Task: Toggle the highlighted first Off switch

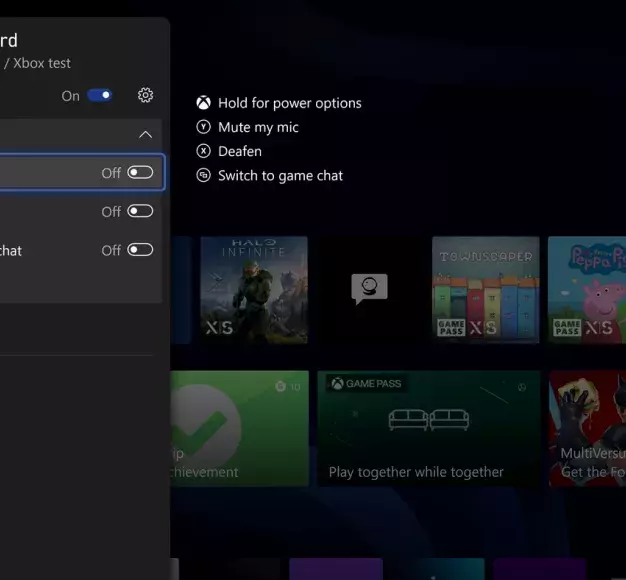Action: pyautogui.click(x=140, y=172)
